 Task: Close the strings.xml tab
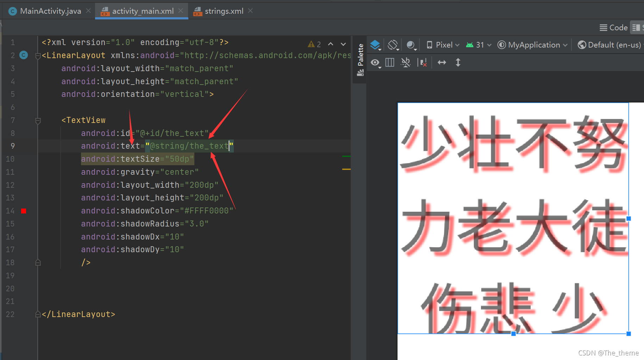click(x=250, y=11)
